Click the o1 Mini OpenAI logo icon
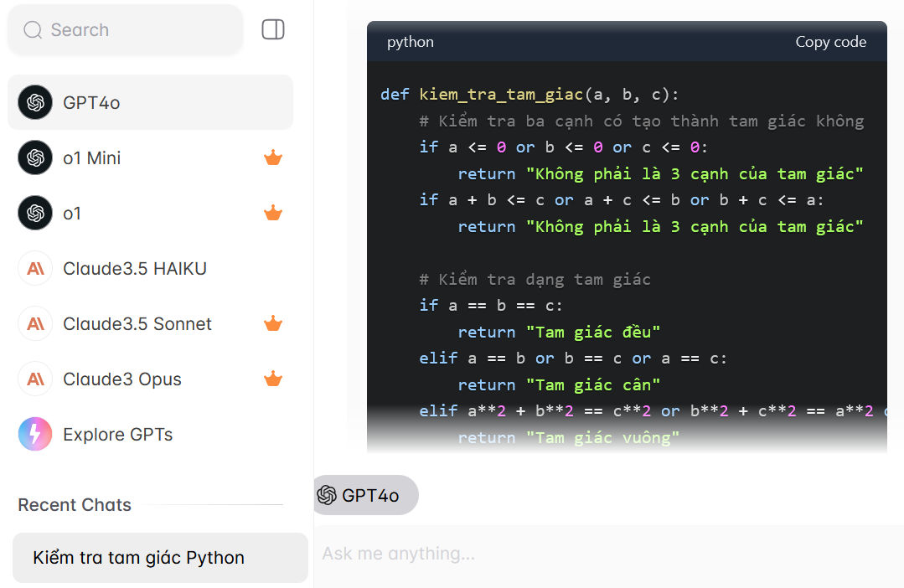904x588 pixels. (x=35, y=158)
